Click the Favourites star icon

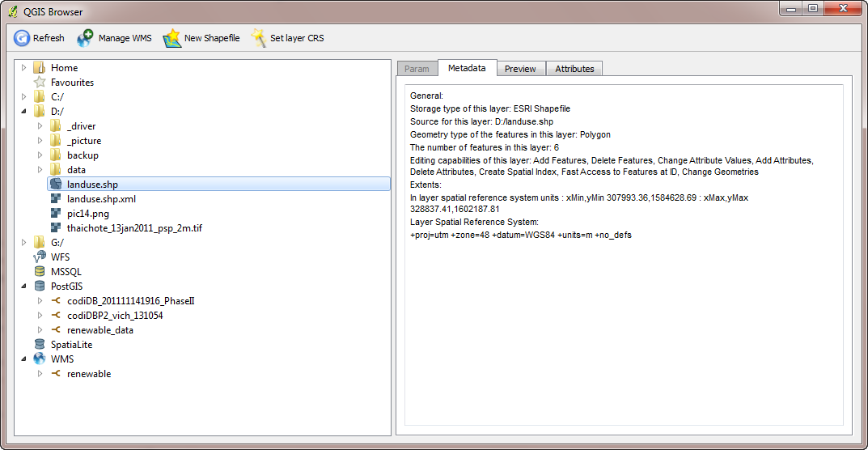click(x=40, y=82)
